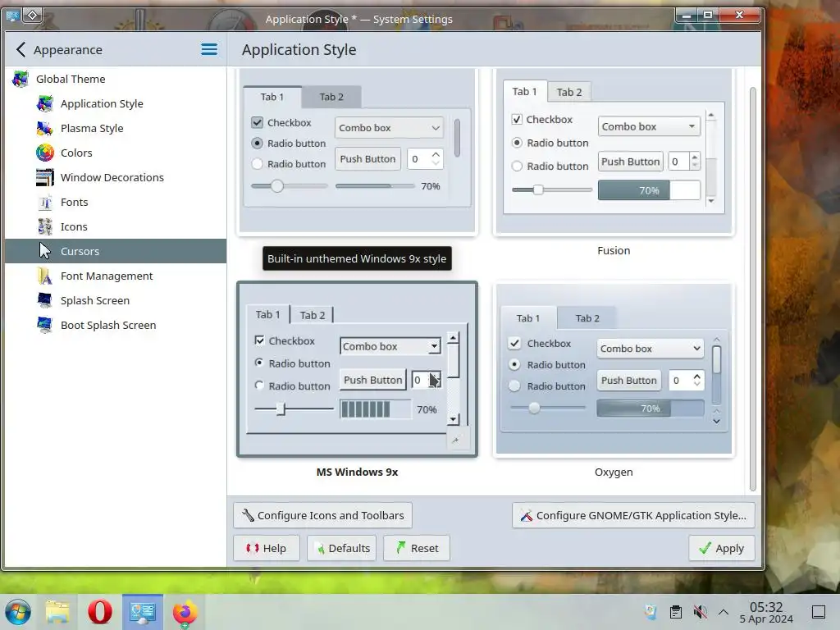840x630 pixels.
Task: Click the muted volume tray icon
Action: point(700,612)
